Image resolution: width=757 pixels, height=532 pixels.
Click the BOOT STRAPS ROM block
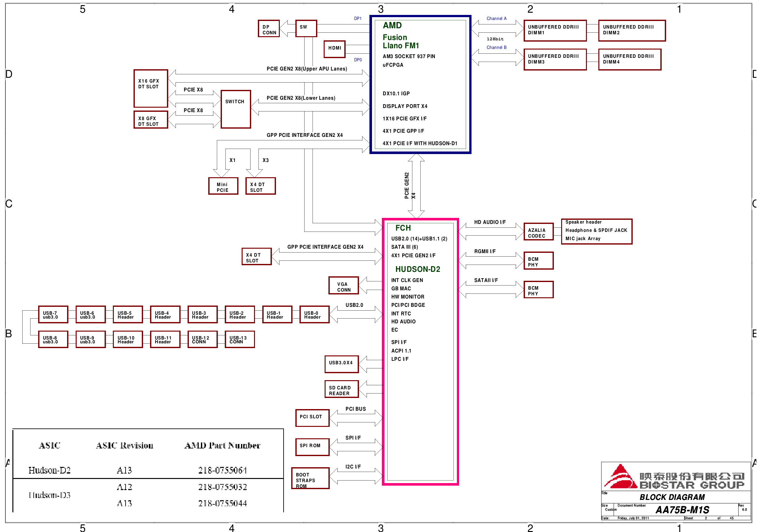310,478
